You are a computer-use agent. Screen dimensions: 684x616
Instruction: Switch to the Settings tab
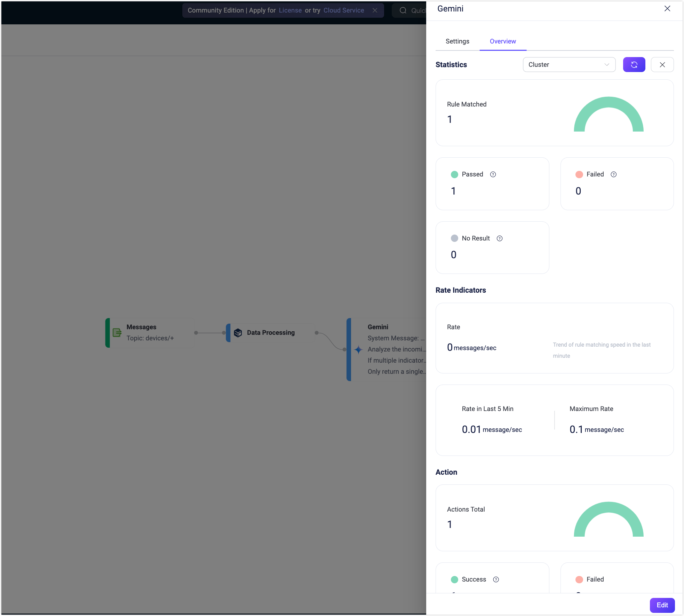(x=457, y=41)
